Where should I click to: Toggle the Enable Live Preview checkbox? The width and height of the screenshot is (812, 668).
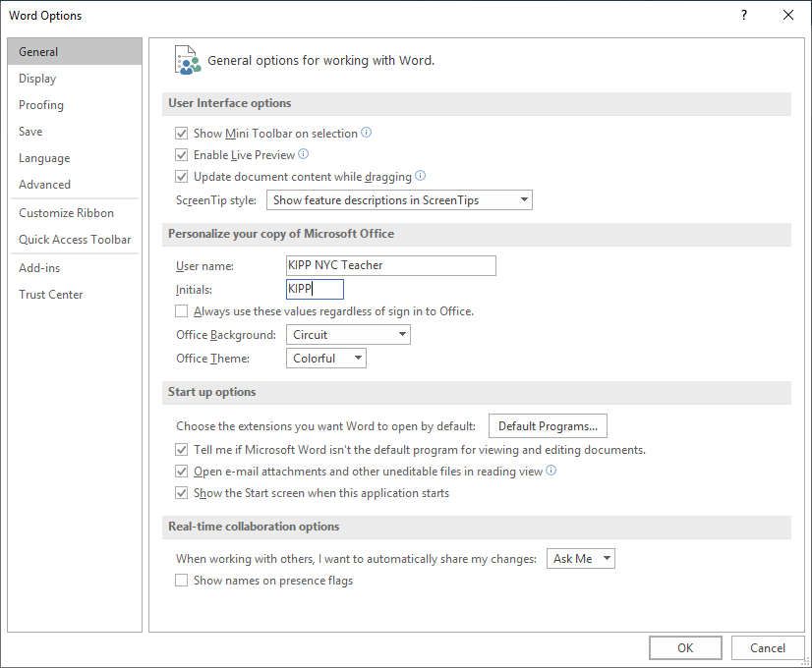pos(181,154)
